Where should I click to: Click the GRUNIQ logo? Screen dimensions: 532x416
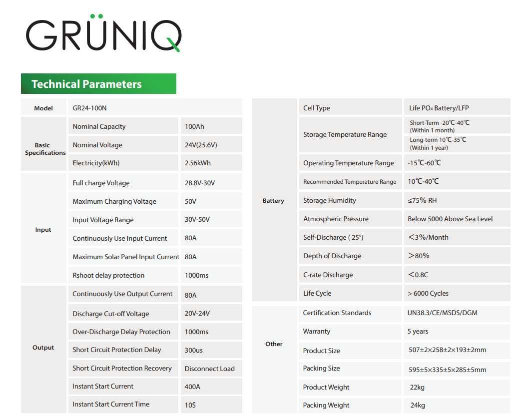pos(103,33)
